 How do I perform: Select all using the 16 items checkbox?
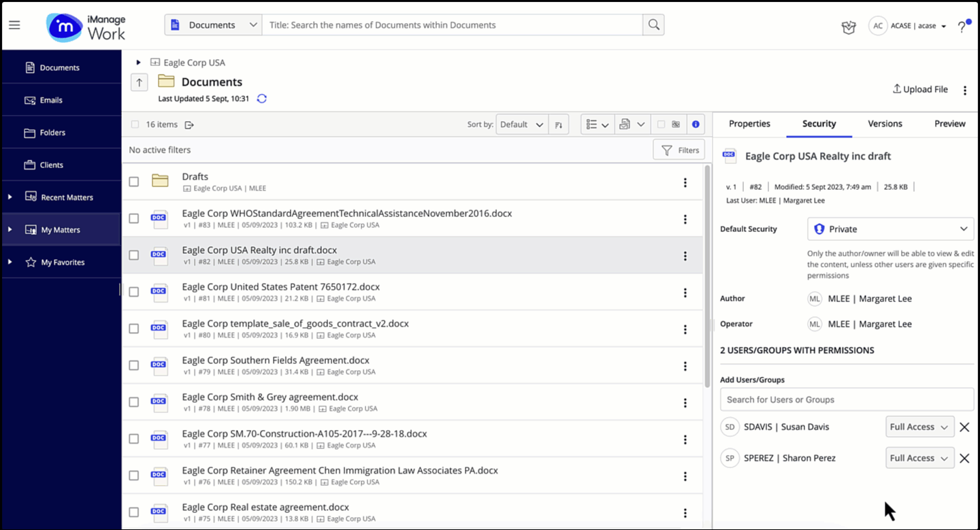[135, 125]
